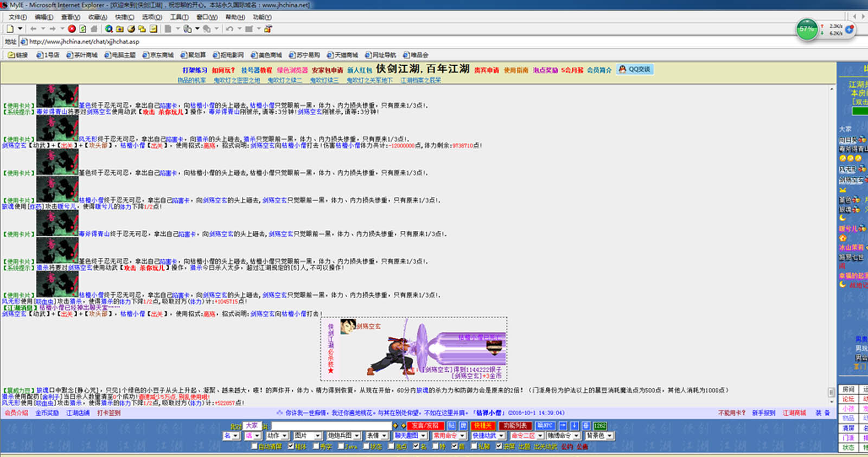868x457 pixels.
Task: Open the 工具(T) tools menu
Action: (x=180, y=17)
